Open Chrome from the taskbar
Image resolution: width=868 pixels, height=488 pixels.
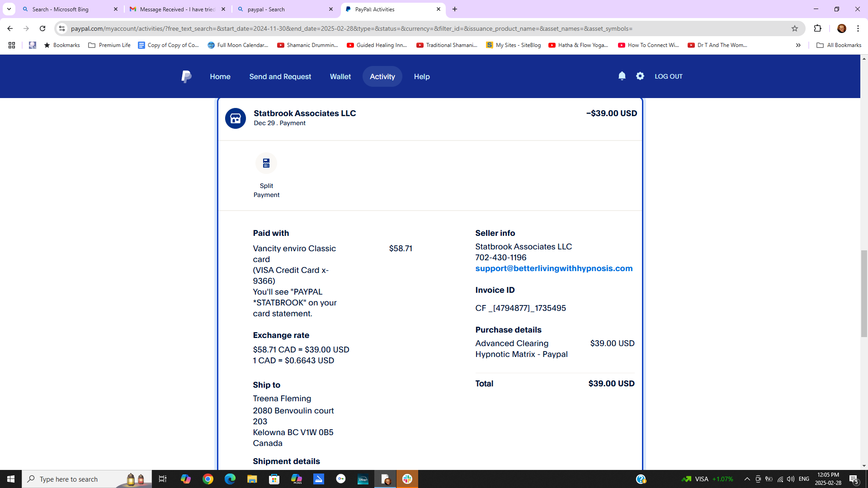(x=208, y=479)
